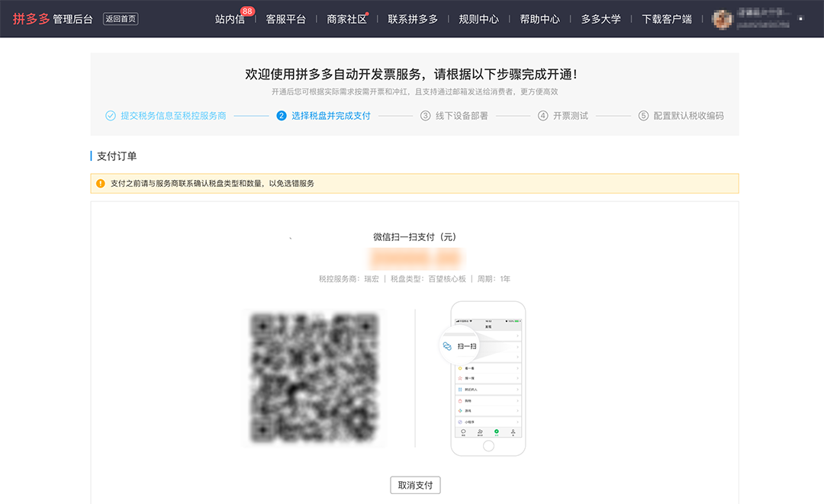Select step 提交税务信息至税控服务商
Viewport: 824px width, 504px height.
[173, 115]
